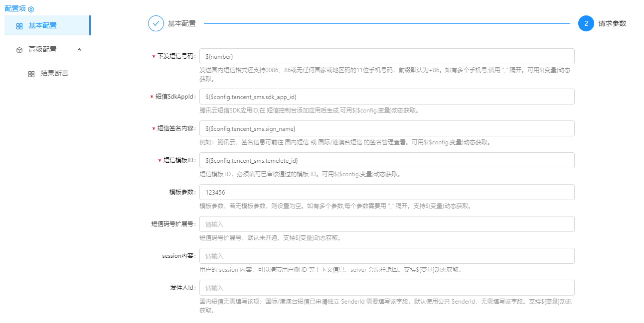Select 基本配置 in the sidebar
The width and height of the screenshot is (644, 323).
point(42,25)
